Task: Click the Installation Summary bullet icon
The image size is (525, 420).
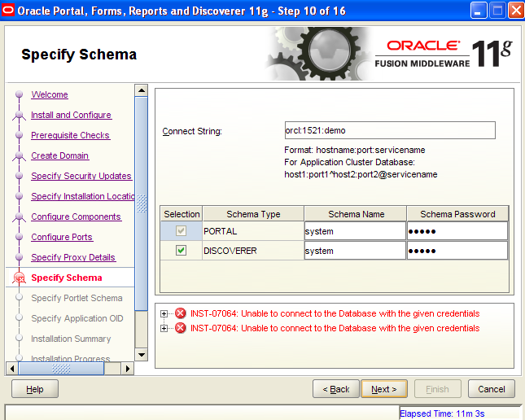Action: 19,338
